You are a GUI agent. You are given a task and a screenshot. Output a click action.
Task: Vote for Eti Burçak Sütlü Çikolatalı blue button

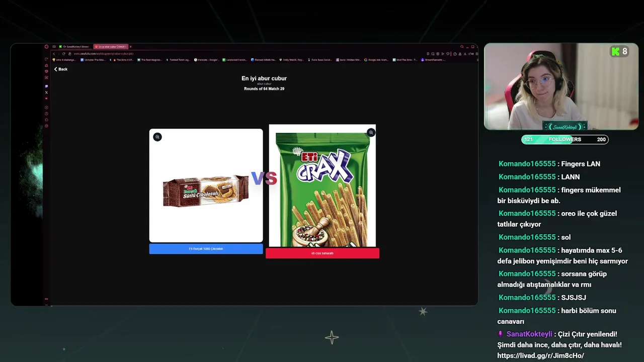click(206, 249)
